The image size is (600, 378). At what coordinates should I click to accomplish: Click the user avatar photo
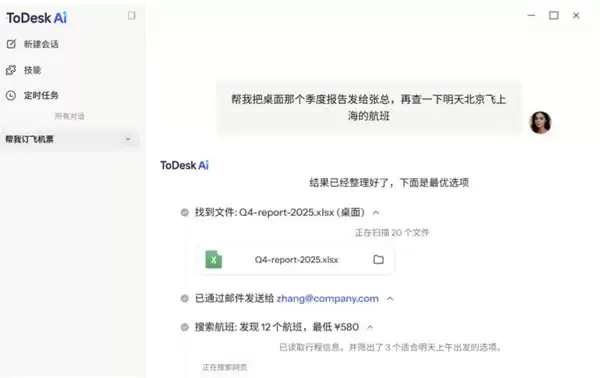(x=540, y=122)
